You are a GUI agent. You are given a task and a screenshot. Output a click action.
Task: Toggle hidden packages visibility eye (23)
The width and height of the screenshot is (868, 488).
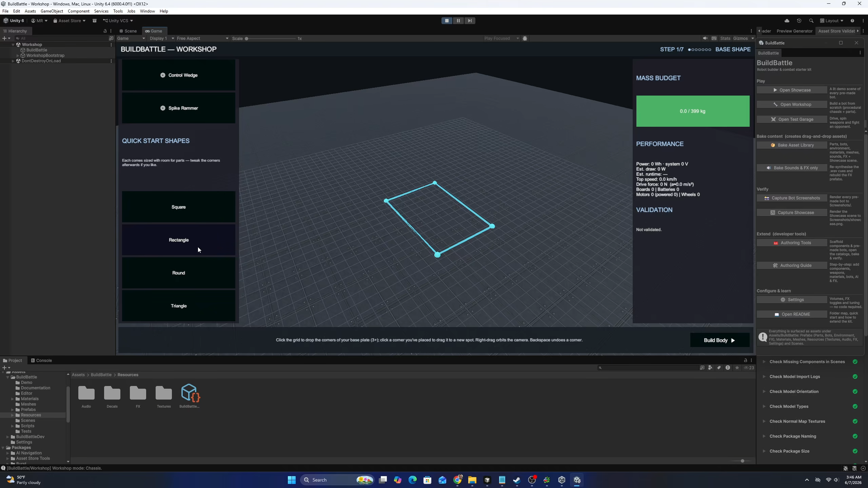click(749, 368)
